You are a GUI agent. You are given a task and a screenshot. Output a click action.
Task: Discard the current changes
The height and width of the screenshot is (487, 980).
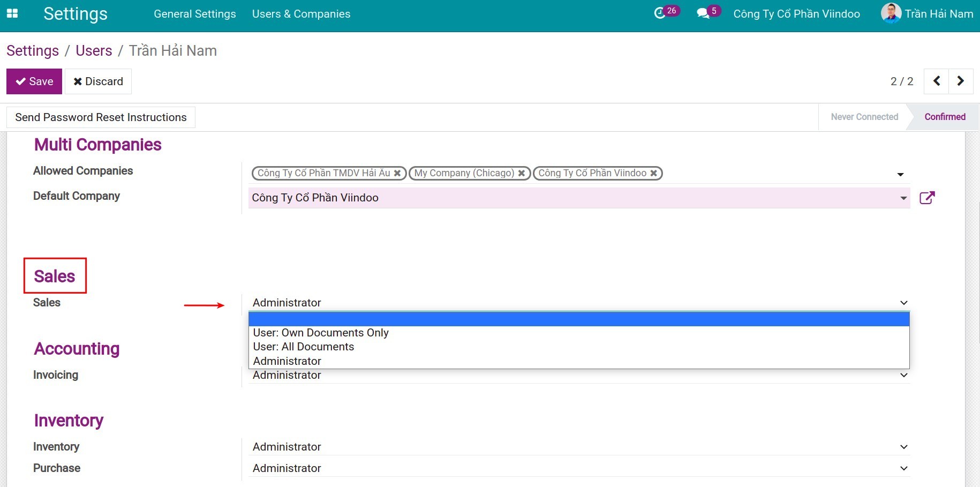98,81
